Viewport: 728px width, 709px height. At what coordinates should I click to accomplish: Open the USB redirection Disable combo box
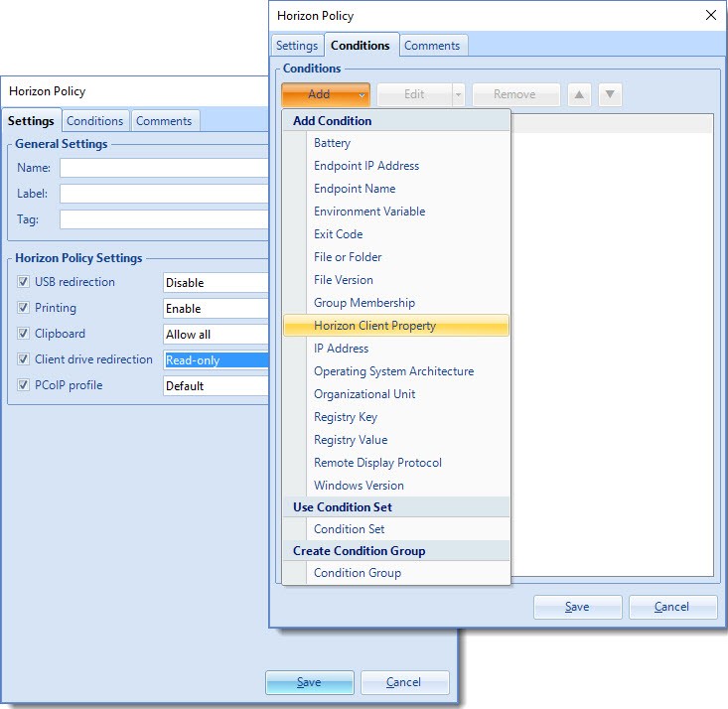(217, 283)
